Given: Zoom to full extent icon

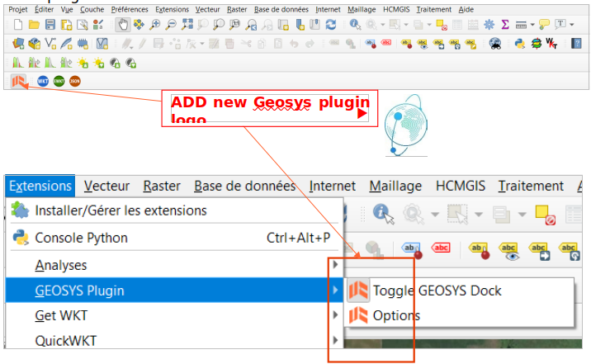Looking at the screenshot, I should (187, 25).
